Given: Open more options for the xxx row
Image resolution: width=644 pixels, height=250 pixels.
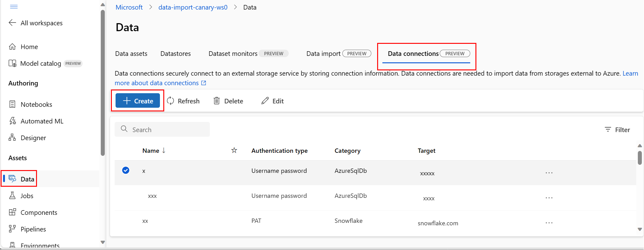Looking at the screenshot, I should point(549,198).
